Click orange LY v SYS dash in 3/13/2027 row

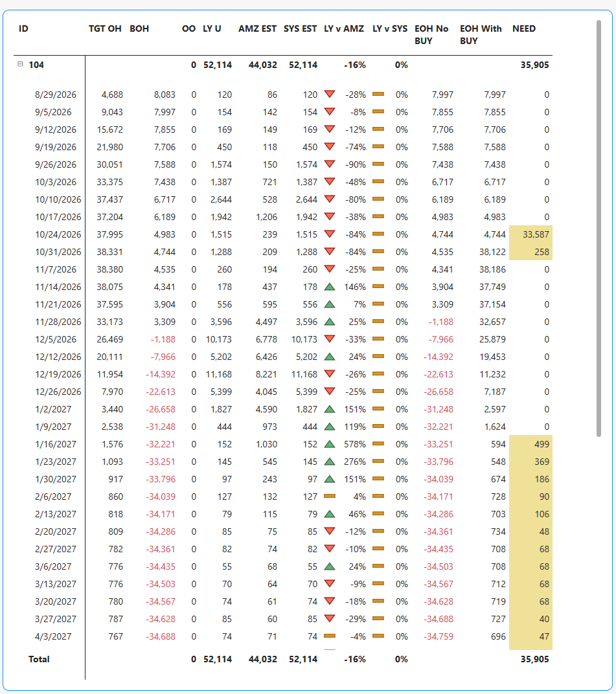click(378, 583)
